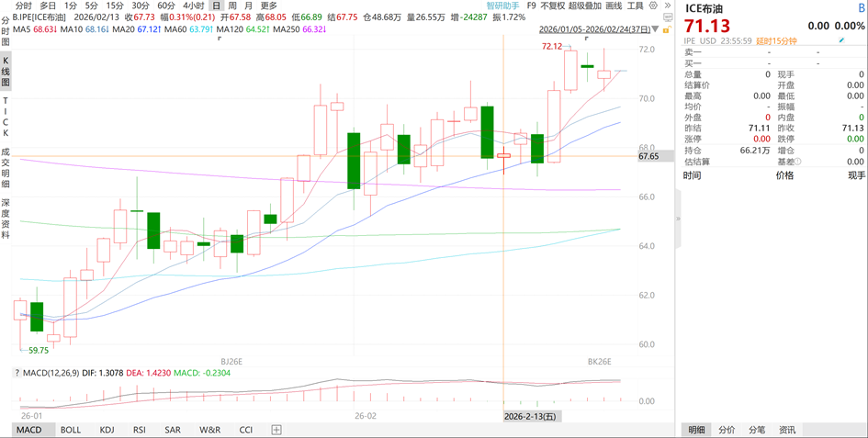
Task: Switch to the RSI indicator tab
Action: (x=140, y=430)
